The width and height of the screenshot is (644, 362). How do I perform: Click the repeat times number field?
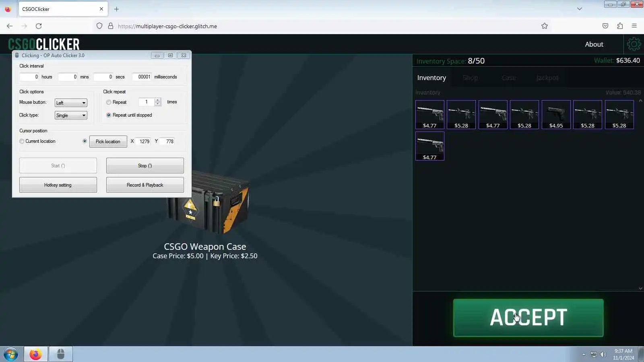(147, 102)
